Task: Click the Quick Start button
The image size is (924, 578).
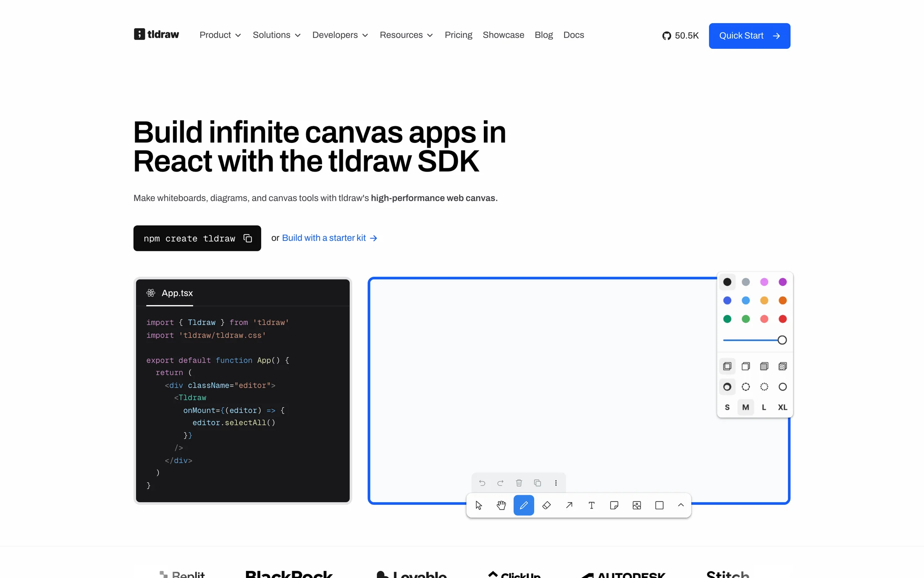Action: coord(750,36)
